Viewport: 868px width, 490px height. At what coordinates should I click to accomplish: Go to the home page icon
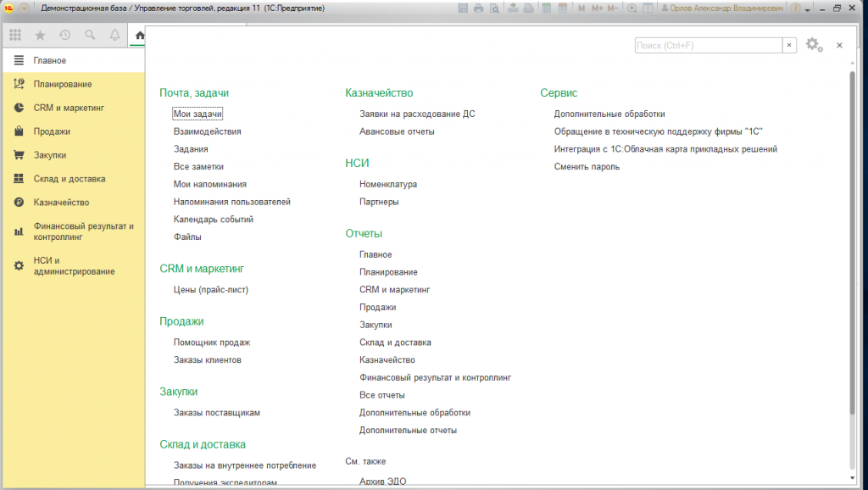[140, 36]
